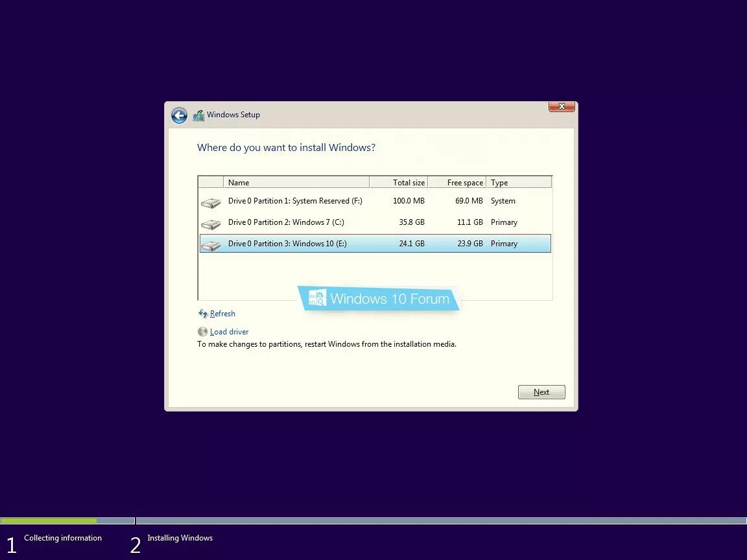Sort by the Free space column header
This screenshot has width=747, height=560.
pyautogui.click(x=457, y=182)
